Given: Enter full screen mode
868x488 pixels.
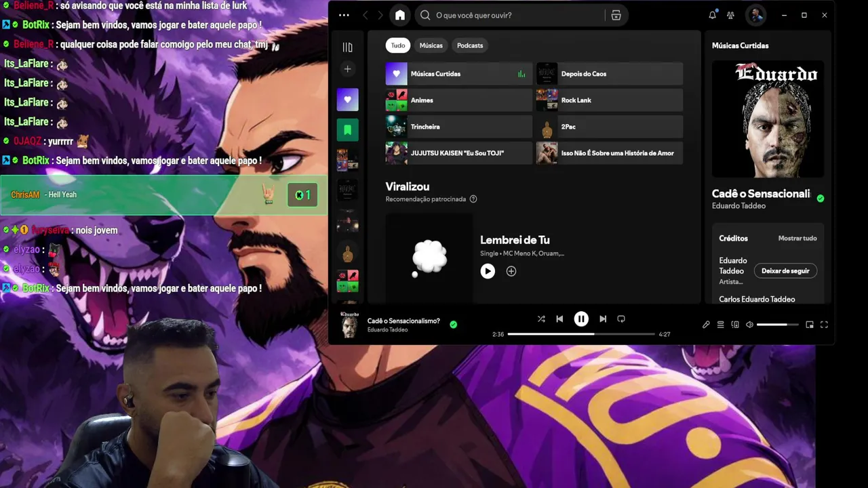Looking at the screenshot, I should pos(824,325).
